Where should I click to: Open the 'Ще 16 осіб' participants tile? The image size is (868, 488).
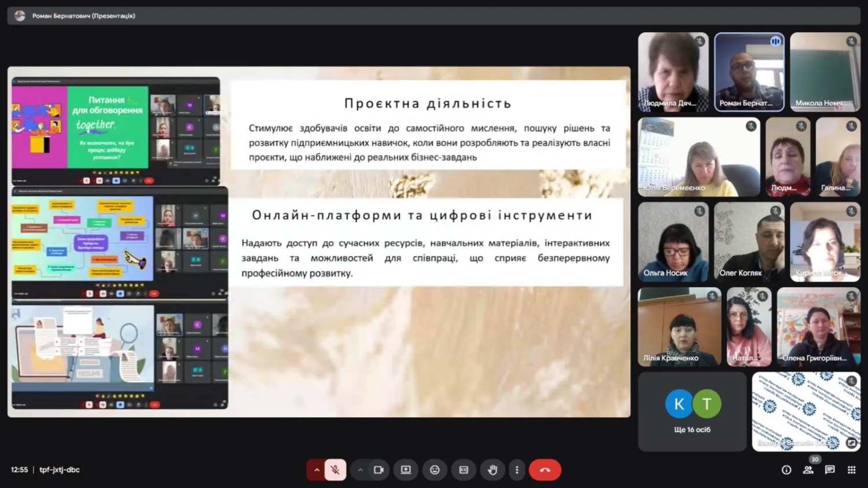pos(692,412)
